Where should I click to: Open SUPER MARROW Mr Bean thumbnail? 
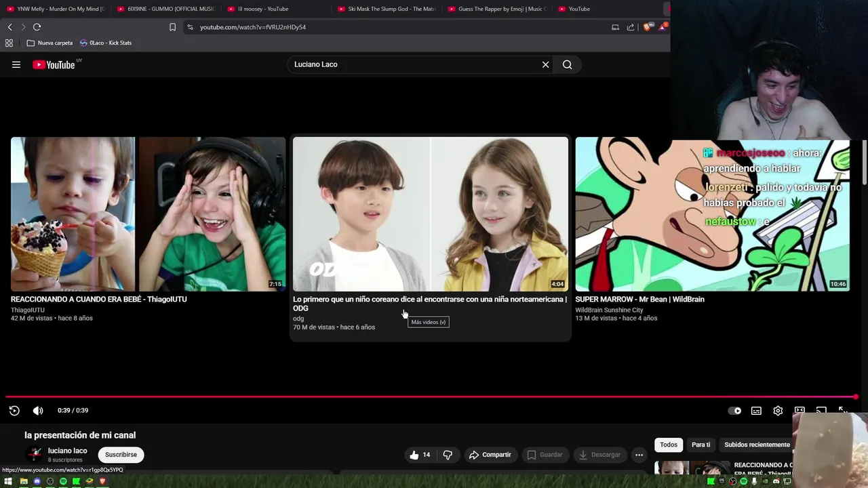[x=713, y=214]
